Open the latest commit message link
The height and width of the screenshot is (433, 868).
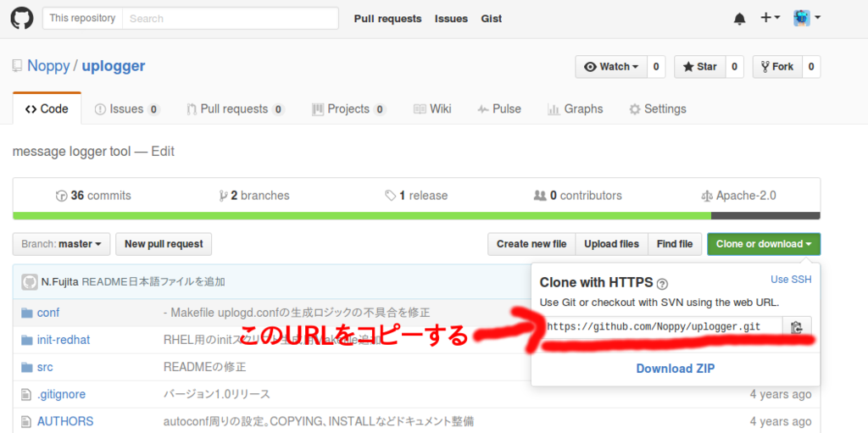pos(153,282)
